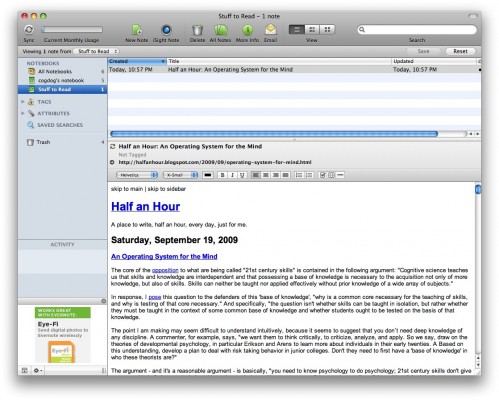Viewport: 499px width, 400px height.
Task: Open the 'Half an Hour' blog link
Action: click(x=145, y=207)
